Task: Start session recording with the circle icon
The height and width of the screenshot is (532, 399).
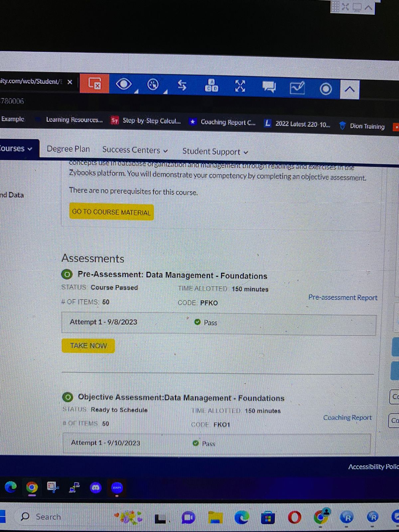Action: pos(326,89)
